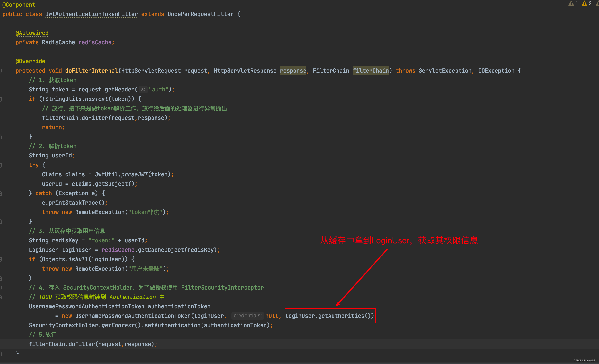Click the filterChain.doFilter call inside the hasText block

[106, 118]
